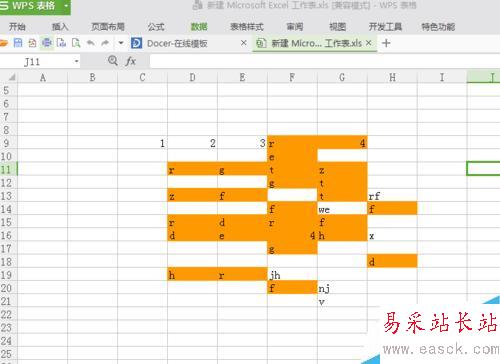Close the 新建 Micro... 工作表.xls tab

coord(368,43)
